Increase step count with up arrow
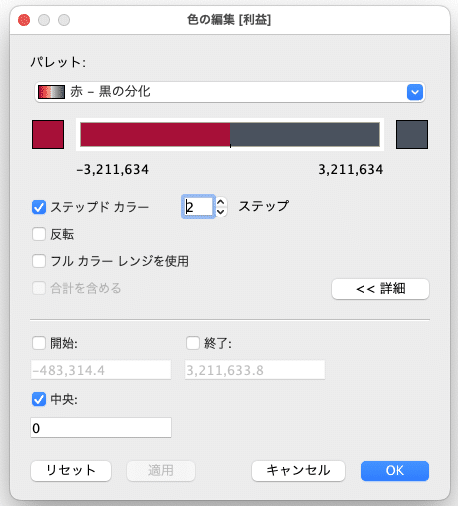Viewport: 458px width, 506px height. point(221,202)
